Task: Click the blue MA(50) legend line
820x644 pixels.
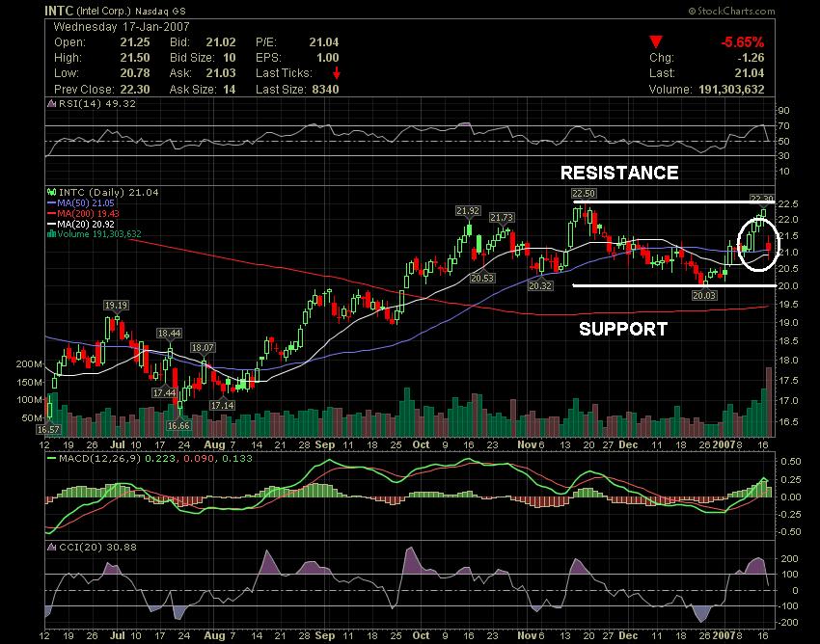Action: (x=51, y=202)
